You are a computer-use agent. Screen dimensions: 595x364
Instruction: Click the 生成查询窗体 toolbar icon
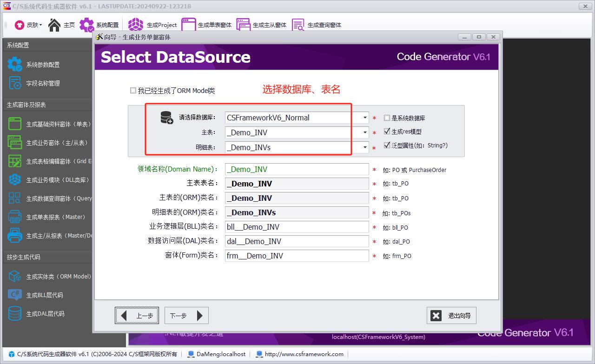point(298,25)
